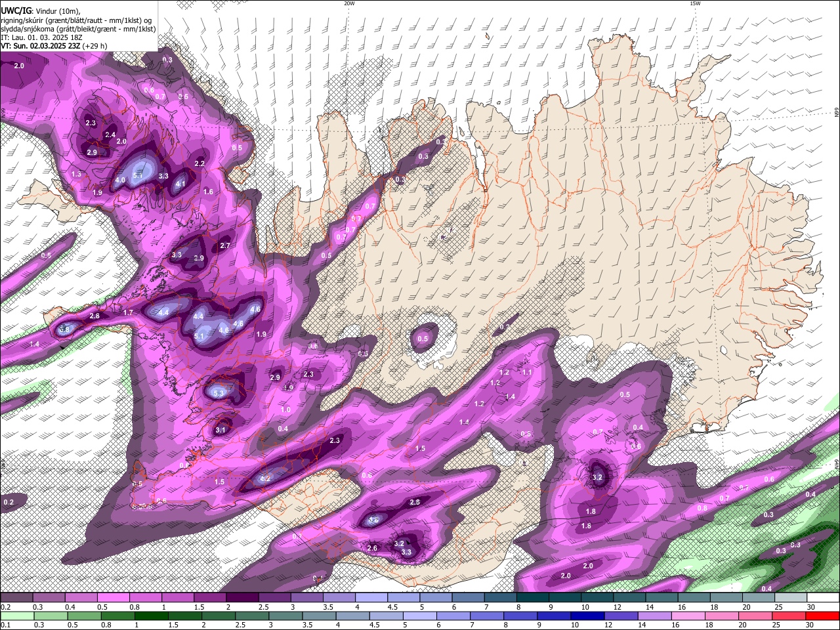Screen dimensions: 840x630
Task: Select the bright pink upper legend swatch at 0.5
Action: click(x=114, y=598)
